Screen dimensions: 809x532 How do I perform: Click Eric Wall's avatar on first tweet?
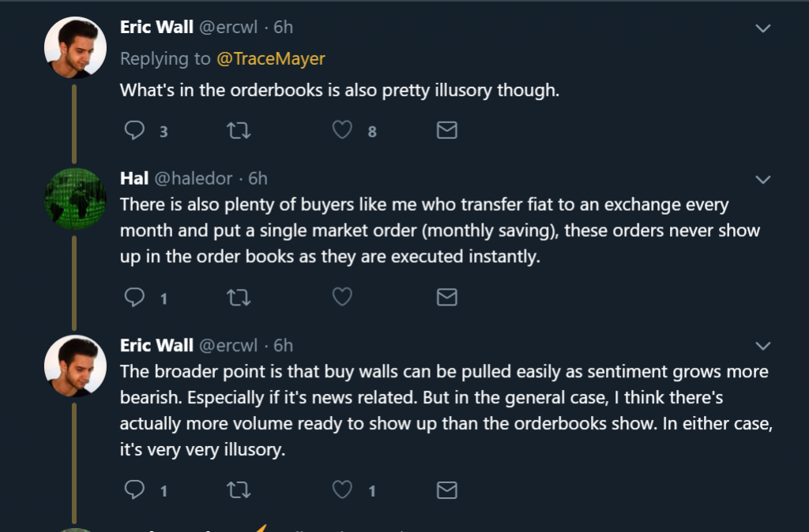75,47
